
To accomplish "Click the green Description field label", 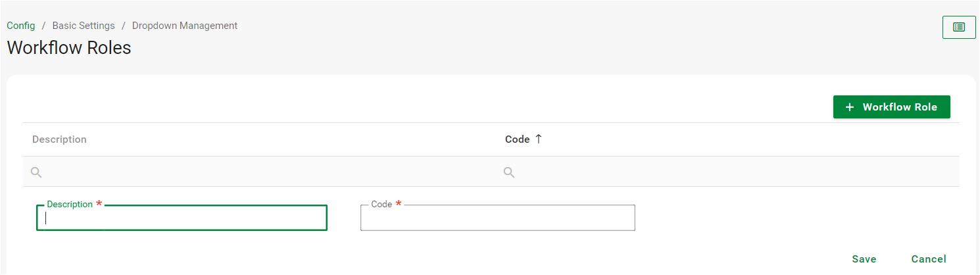I will (70, 205).
